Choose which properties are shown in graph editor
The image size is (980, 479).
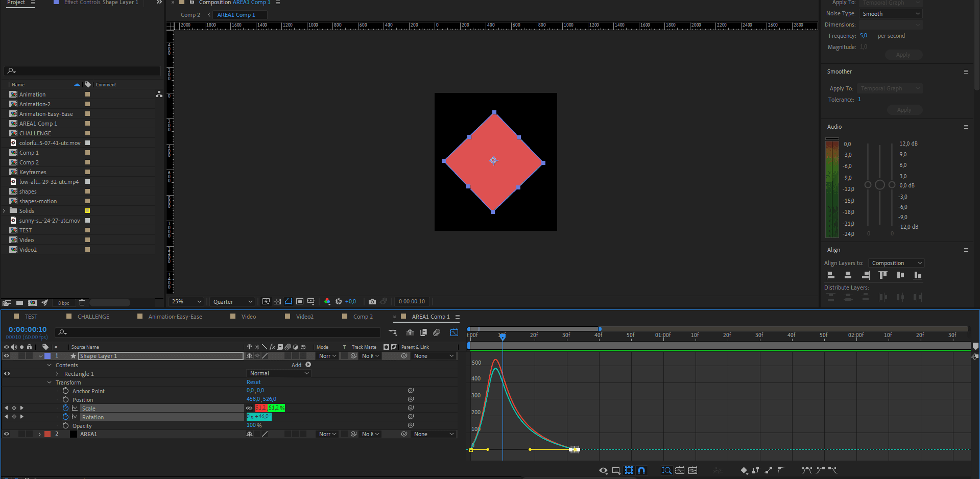click(x=603, y=470)
